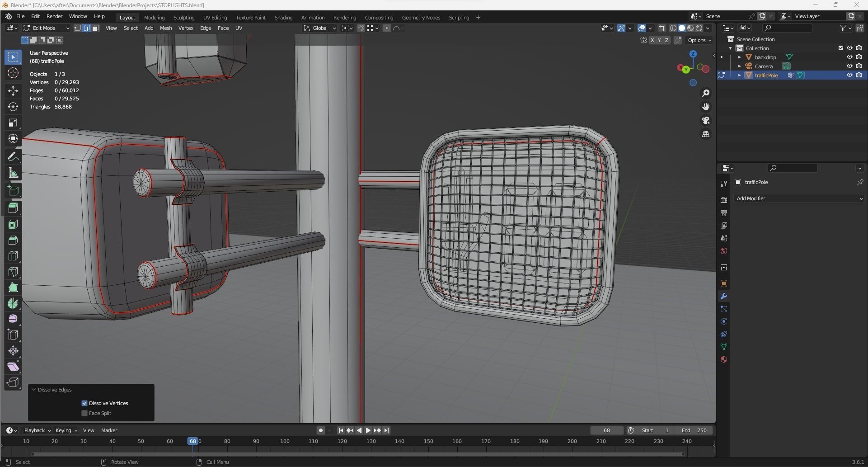Switch to Shading workspace tab
868x467 pixels.
pyautogui.click(x=283, y=18)
